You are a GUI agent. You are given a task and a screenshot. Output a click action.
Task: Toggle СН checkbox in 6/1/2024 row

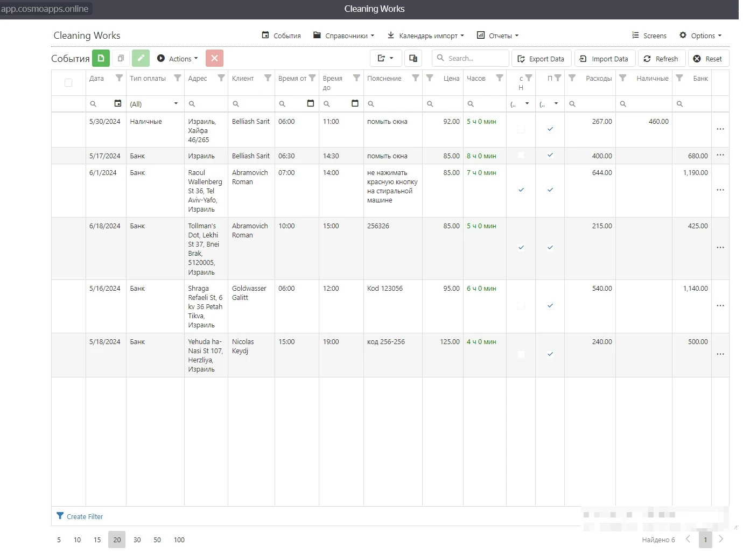pyautogui.click(x=521, y=190)
